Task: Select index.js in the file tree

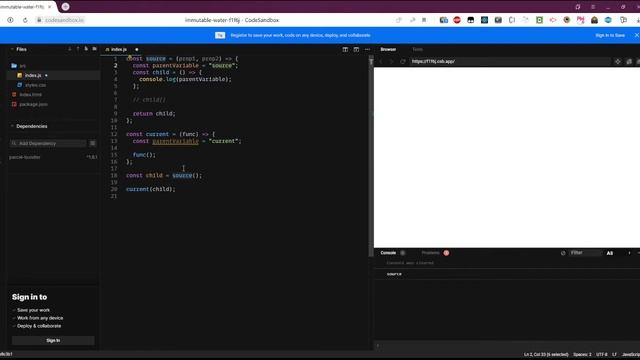Action: tap(53, 76)
